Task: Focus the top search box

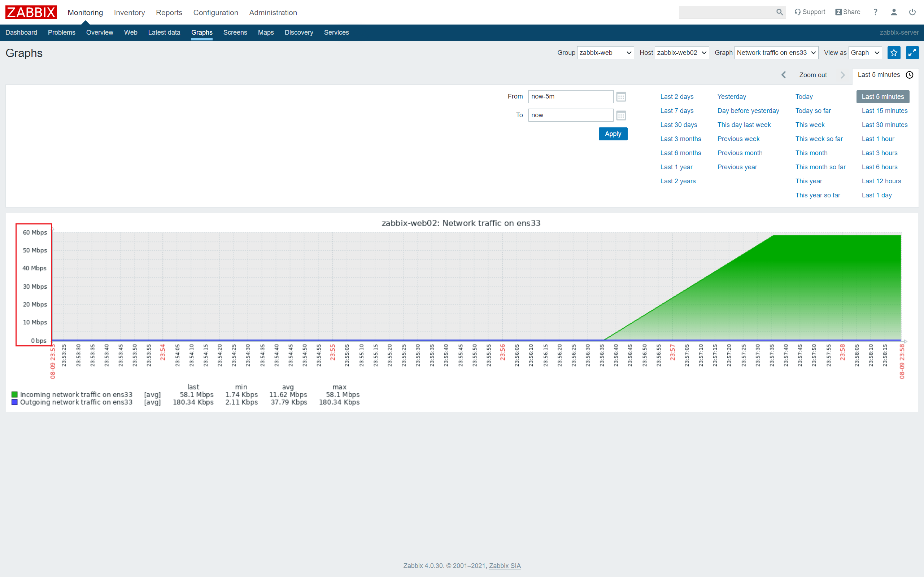Action: coord(727,12)
